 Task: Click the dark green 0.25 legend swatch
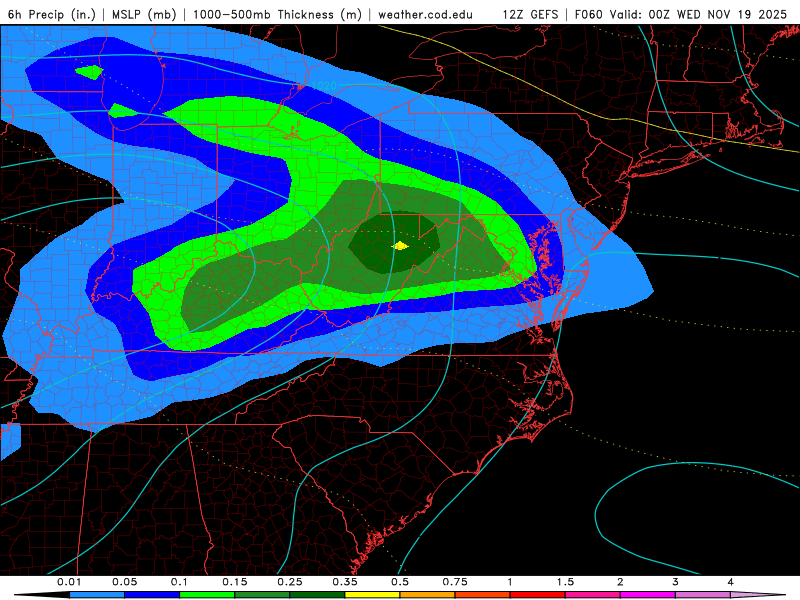317,595
